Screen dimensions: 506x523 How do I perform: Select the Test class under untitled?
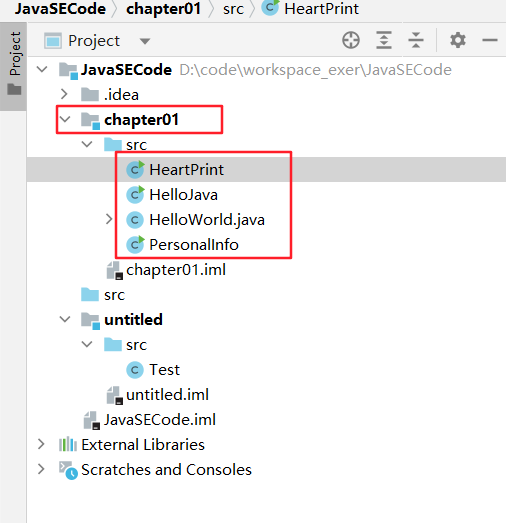click(153, 370)
